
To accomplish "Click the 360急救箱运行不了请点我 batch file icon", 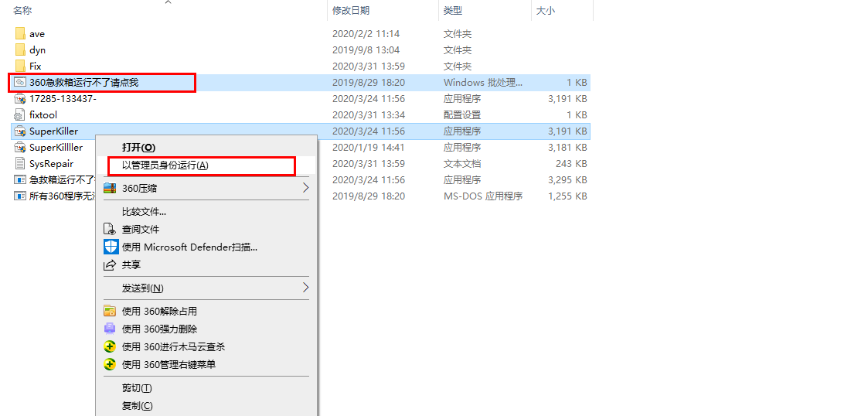I will pyautogui.click(x=20, y=83).
